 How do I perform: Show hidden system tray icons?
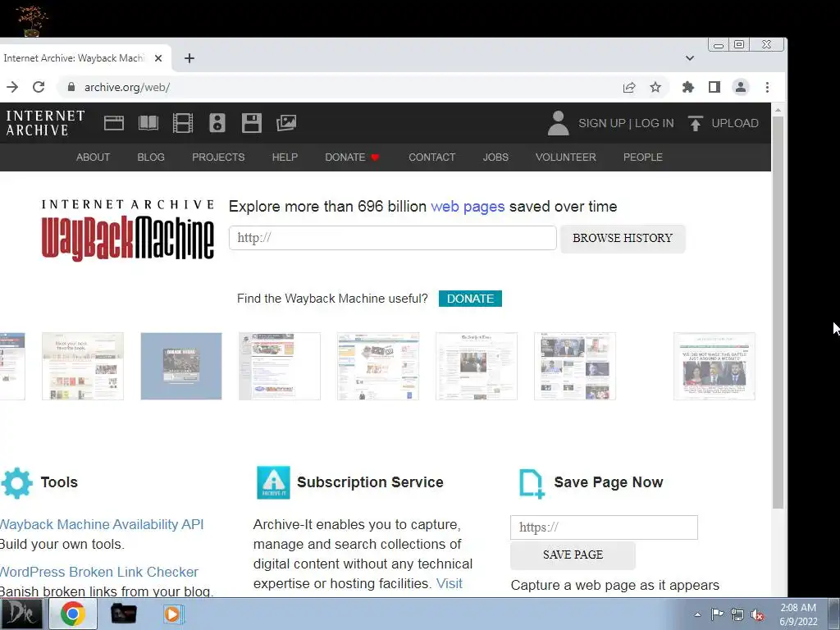pos(697,614)
